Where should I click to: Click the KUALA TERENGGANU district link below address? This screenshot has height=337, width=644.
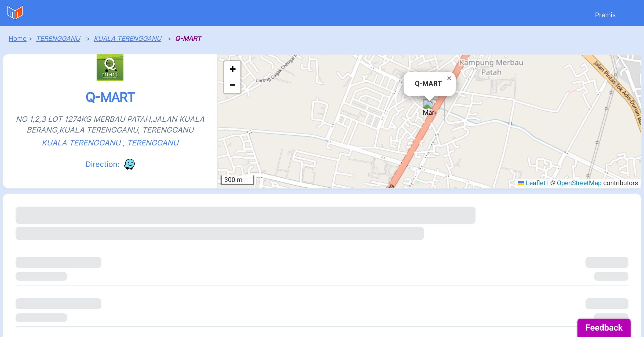click(82, 143)
